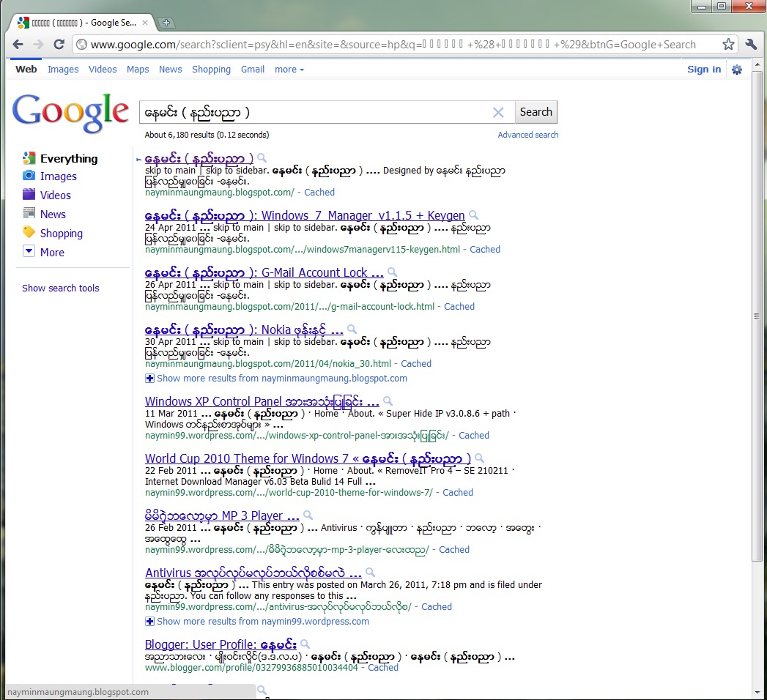
Task: Open Google settings gear icon
Action: click(737, 70)
